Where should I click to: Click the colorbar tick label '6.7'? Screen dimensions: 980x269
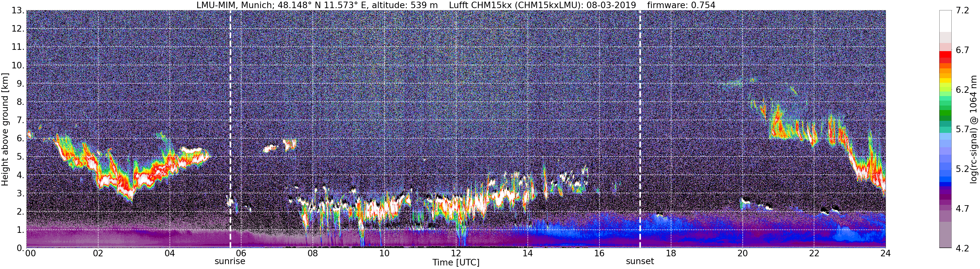[962, 50]
